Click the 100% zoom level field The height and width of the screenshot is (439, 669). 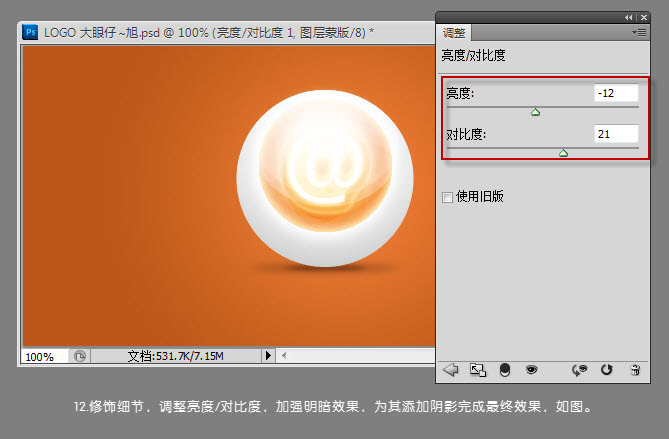coord(44,356)
